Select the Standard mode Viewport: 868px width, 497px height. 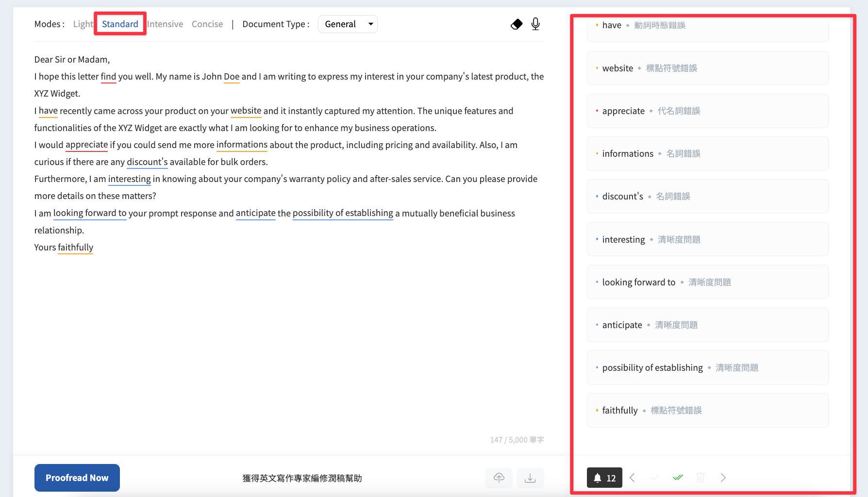pos(120,24)
